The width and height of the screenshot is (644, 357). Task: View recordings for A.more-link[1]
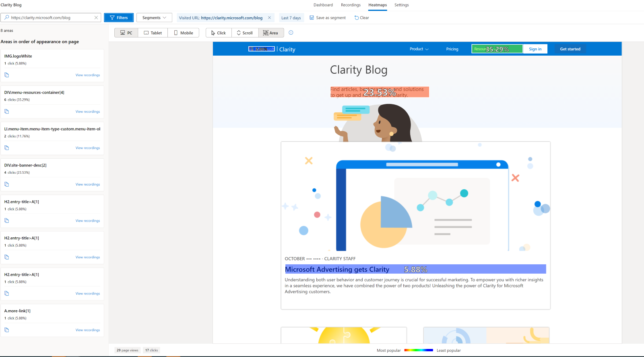(x=88, y=330)
